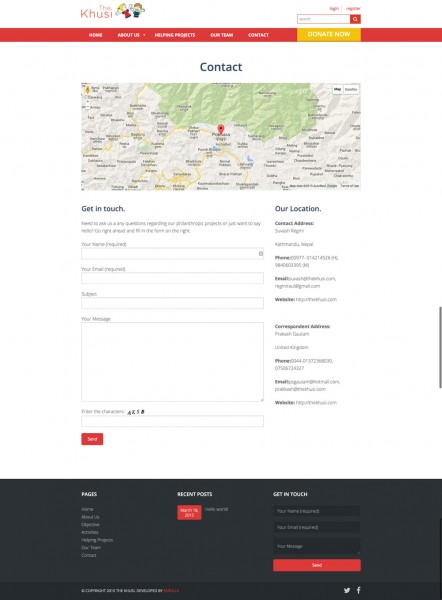Open Helping Projects menu item
This screenshot has width=442, height=600.
click(x=175, y=35)
